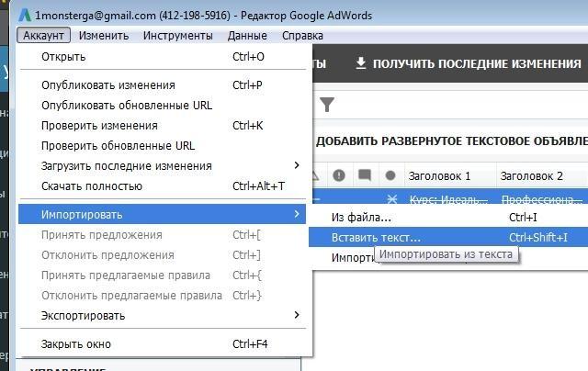Viewport: 588px width, 371px height.
Task: Click the filter funnel icon
Action: [x=327, y=105]
